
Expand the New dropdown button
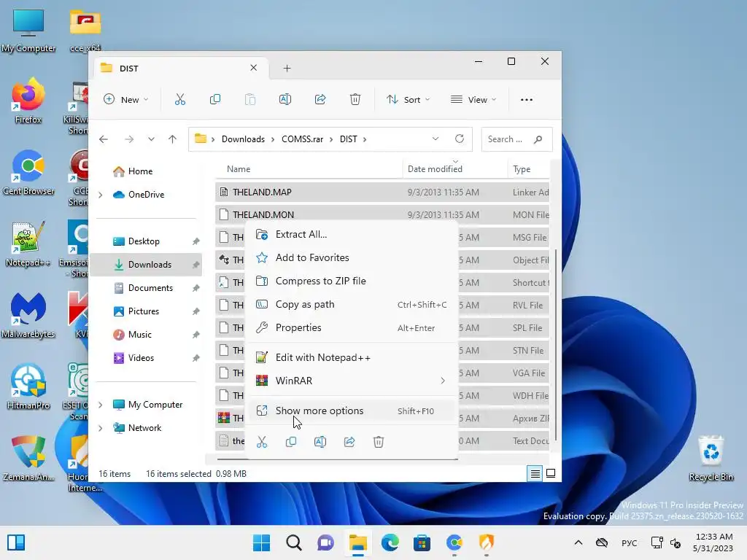pyautogui.click(x=126, y=99)
